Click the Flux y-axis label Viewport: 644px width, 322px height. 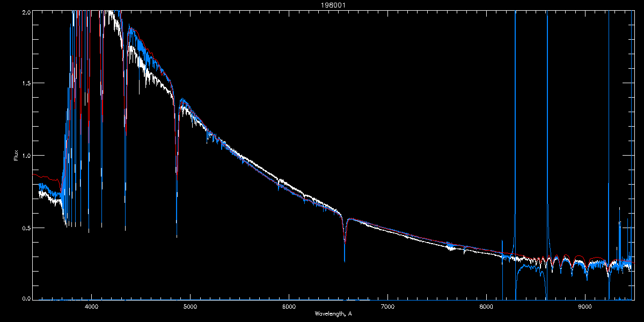coord(16,155)
